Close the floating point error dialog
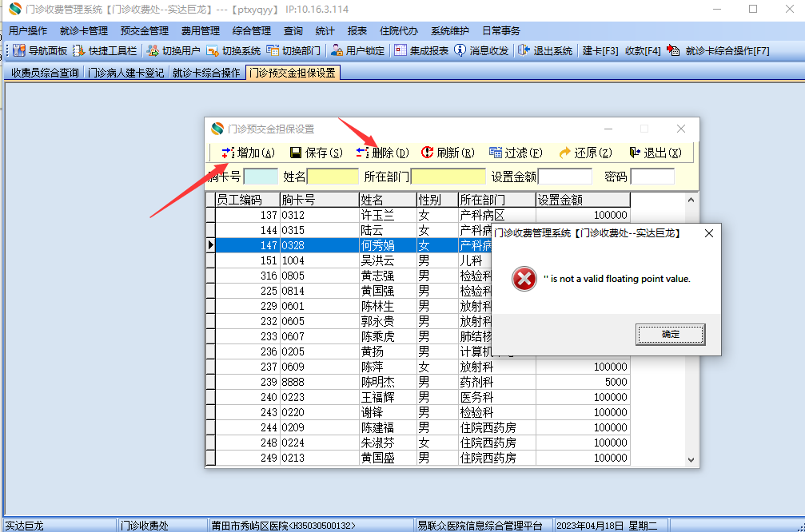This screenshot has width=805, height=532. point(709,233)
